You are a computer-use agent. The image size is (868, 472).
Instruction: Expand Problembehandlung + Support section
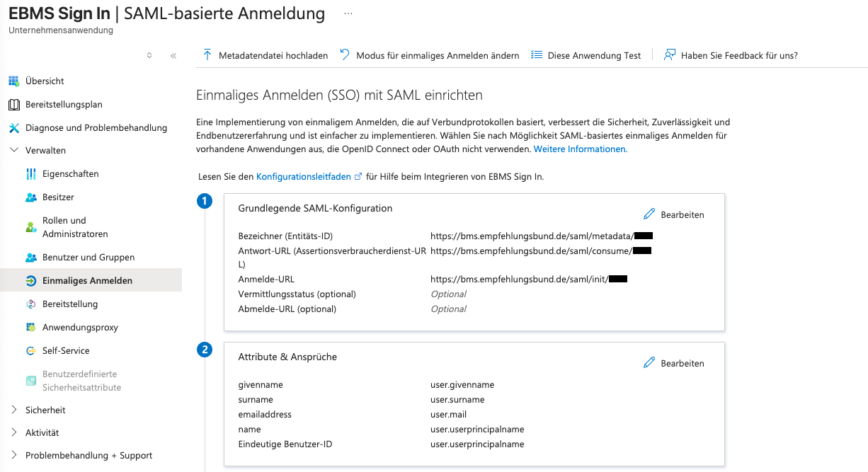[x=13, y=456]
